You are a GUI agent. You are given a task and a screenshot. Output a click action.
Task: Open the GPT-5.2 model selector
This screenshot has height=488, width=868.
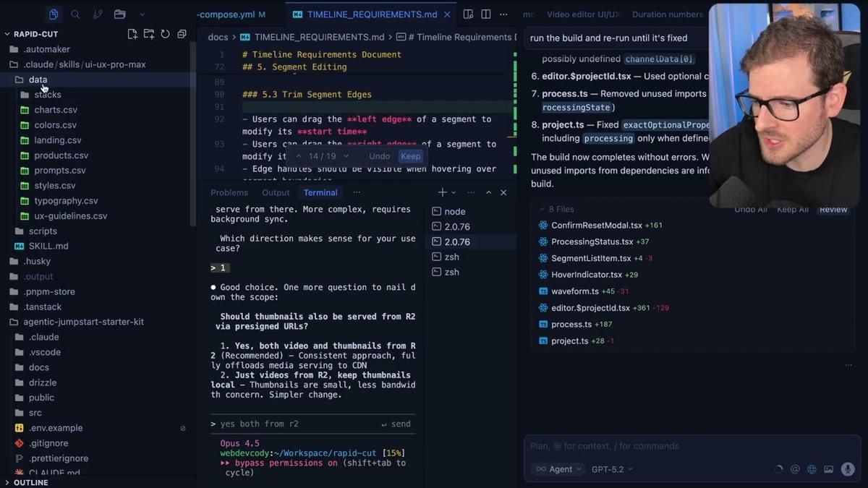pyautogui.click(x=612, y=469)
